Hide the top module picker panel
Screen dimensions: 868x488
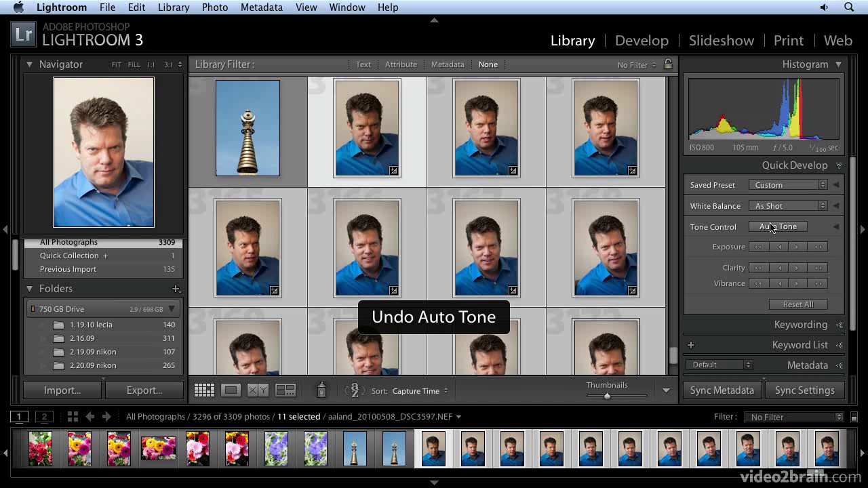pos(434,20)
